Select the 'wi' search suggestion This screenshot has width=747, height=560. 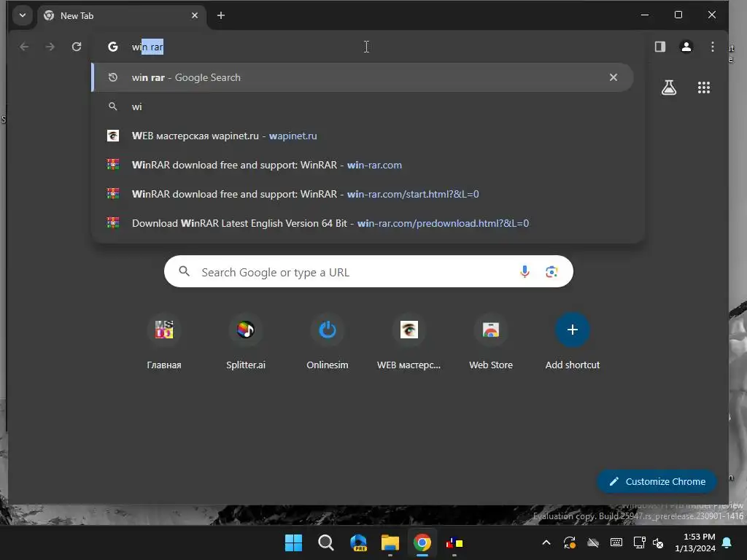coord(363,106)
